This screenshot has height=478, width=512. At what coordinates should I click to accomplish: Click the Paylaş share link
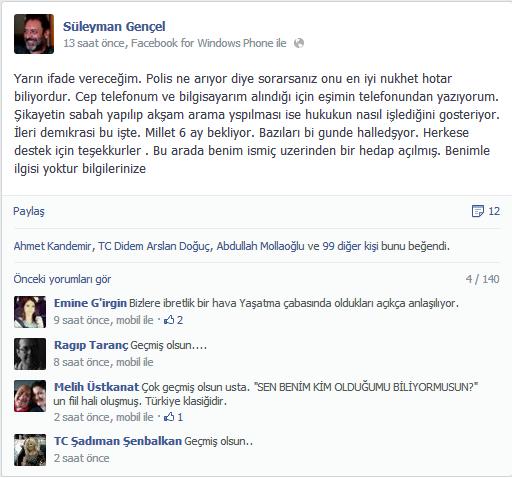[x=29, y=211]
